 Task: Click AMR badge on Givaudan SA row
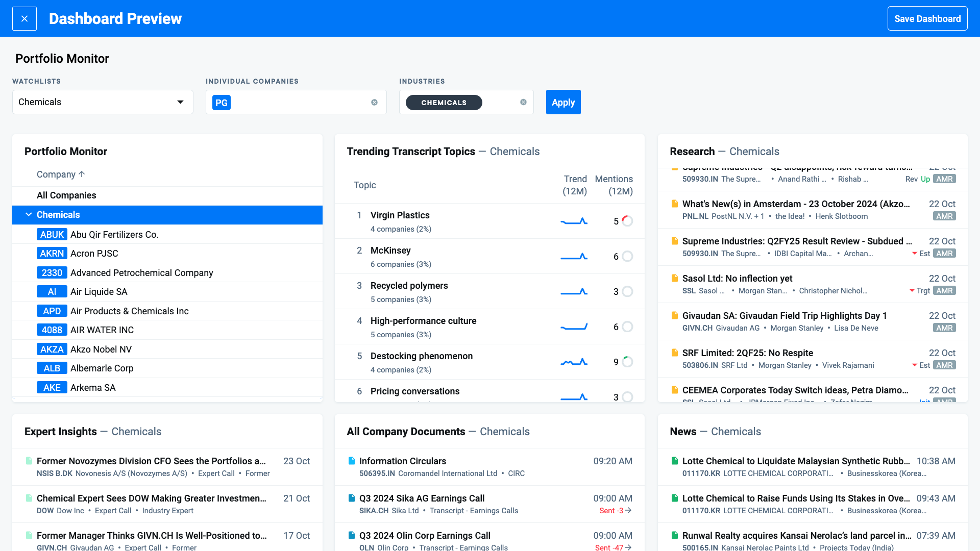pos(944,328)
